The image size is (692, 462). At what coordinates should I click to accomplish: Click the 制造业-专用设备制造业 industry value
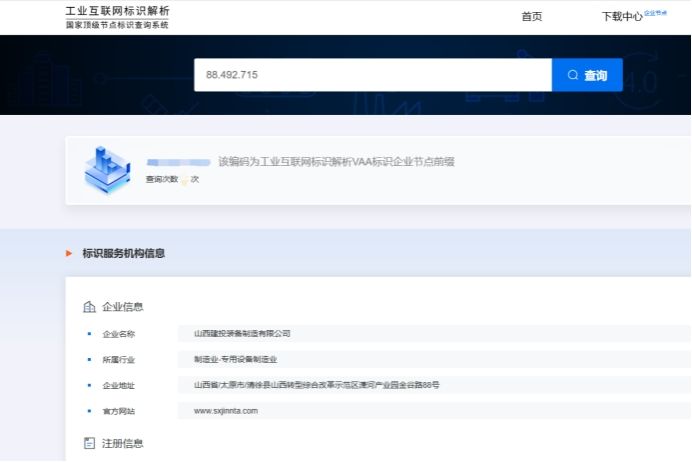pos(235,359)
